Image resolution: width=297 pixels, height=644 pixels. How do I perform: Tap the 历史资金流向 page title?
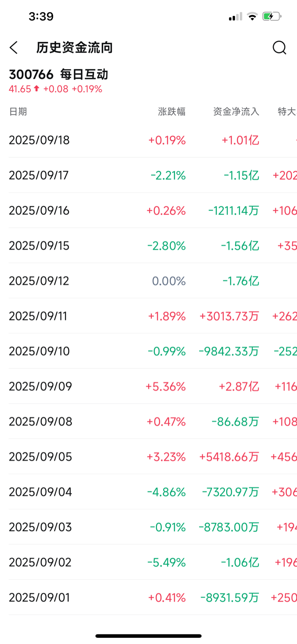pyautogui.click(x=74, y=48)
